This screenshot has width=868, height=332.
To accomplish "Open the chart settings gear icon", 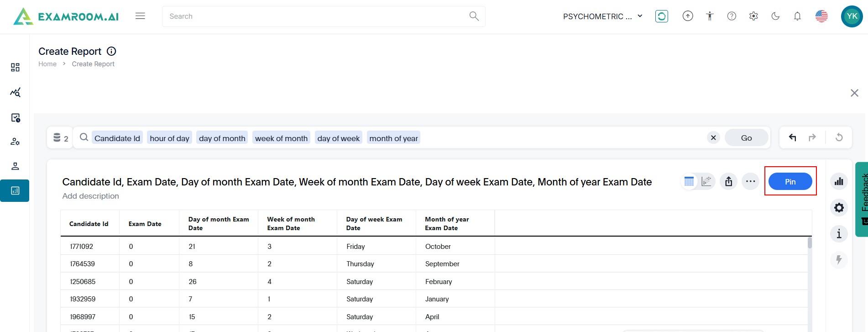I will click(839, 208).
